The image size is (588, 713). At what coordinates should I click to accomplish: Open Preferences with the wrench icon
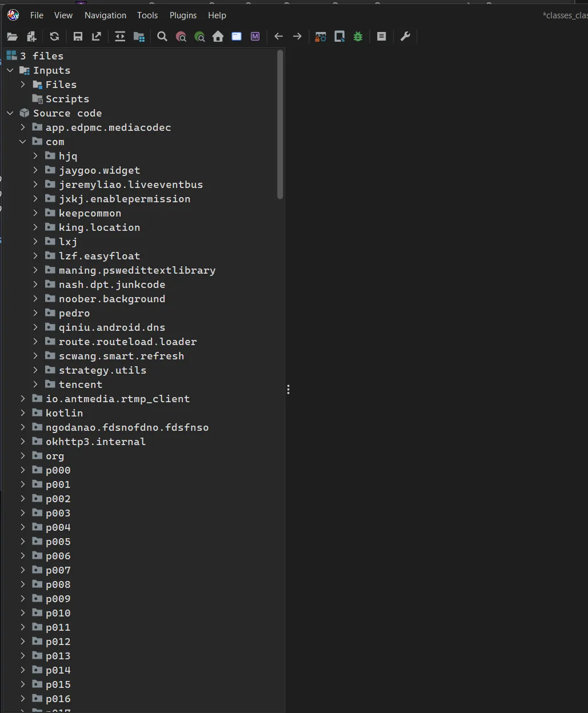(x=405, y=37)
